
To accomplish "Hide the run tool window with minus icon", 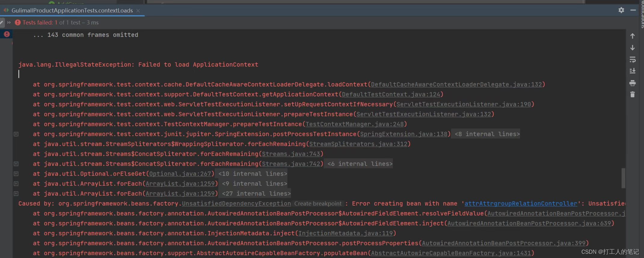I will pos(633,10).
